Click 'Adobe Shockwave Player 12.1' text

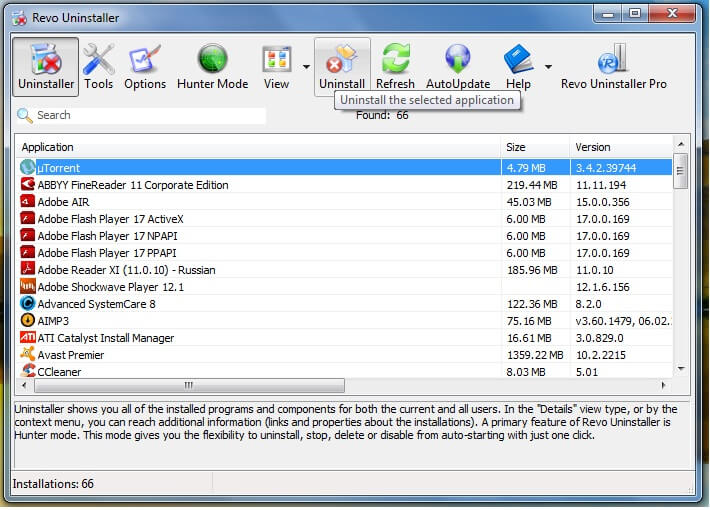pos(110,287)
